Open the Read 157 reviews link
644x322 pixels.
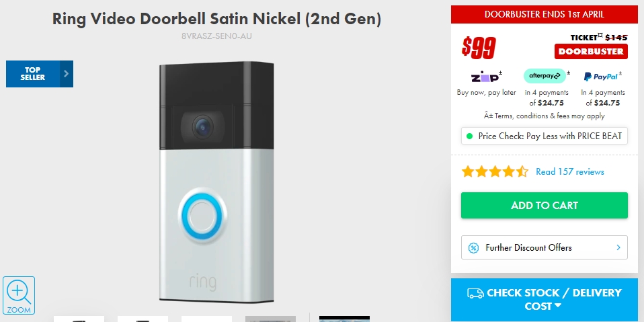point(569,171)
